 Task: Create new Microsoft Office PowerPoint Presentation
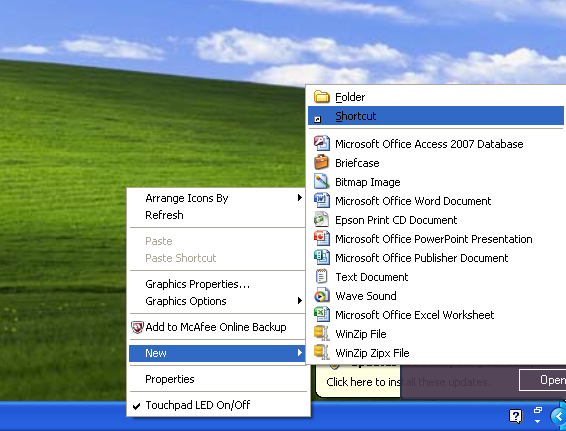(x=436, y=239)
